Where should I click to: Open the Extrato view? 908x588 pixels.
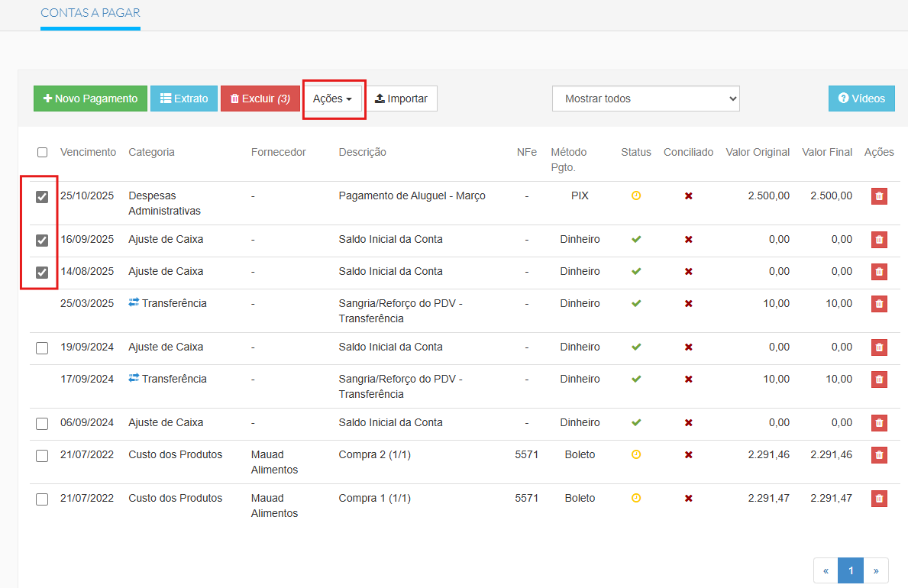183,99
